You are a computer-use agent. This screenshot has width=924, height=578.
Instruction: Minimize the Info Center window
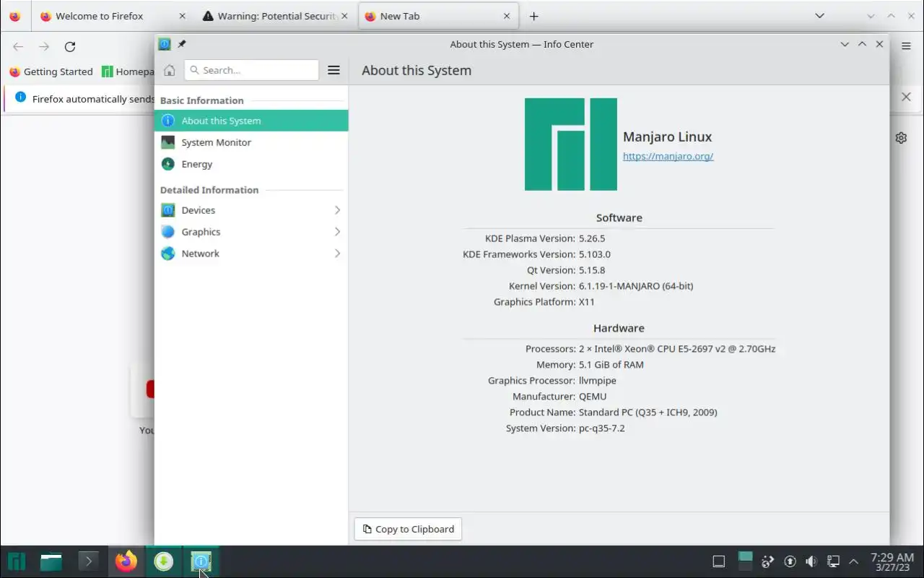tap(845, 44)
